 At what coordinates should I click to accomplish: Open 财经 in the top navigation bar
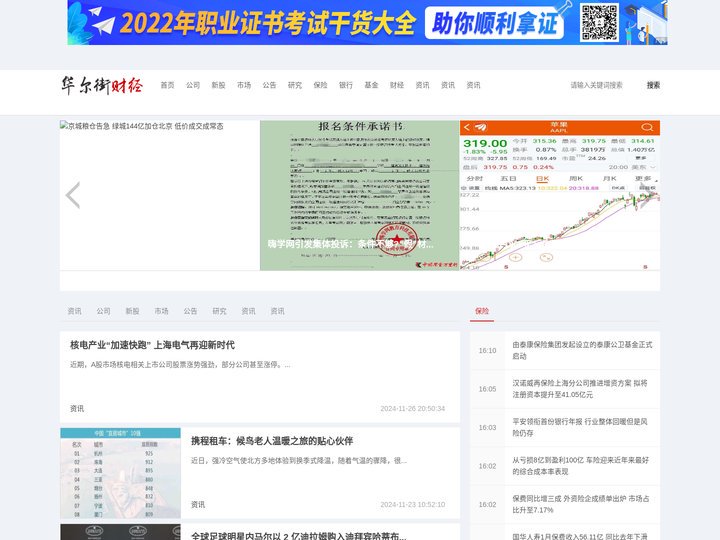397,85
